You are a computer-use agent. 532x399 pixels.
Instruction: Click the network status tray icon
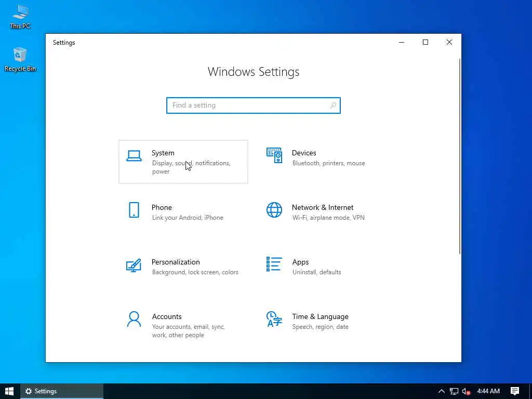454,392
